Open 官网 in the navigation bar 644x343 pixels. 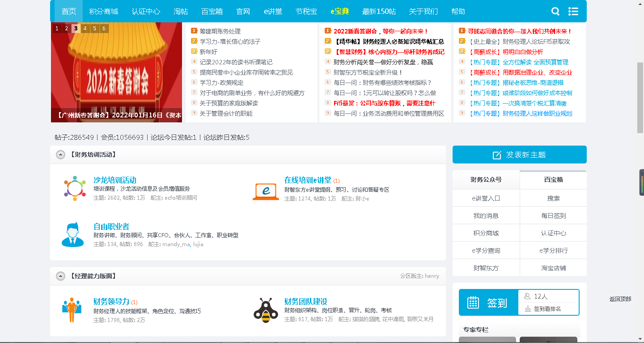click(243, 12)
